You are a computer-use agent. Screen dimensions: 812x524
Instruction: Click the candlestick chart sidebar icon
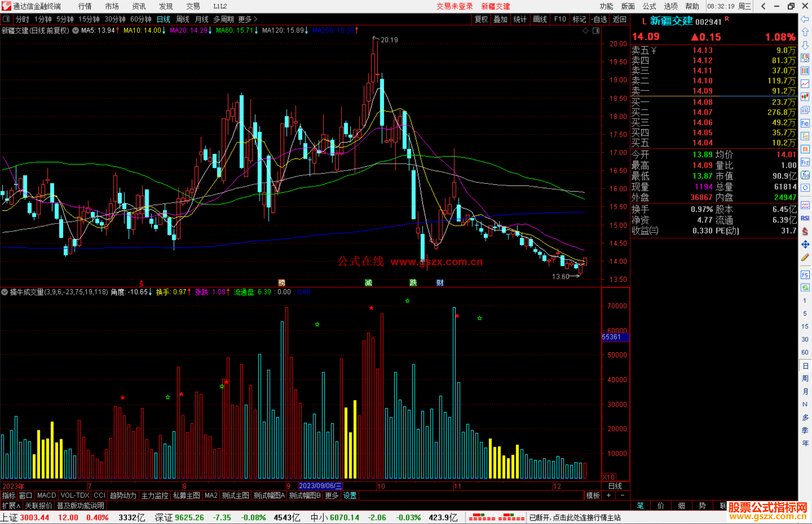[805, 97]
